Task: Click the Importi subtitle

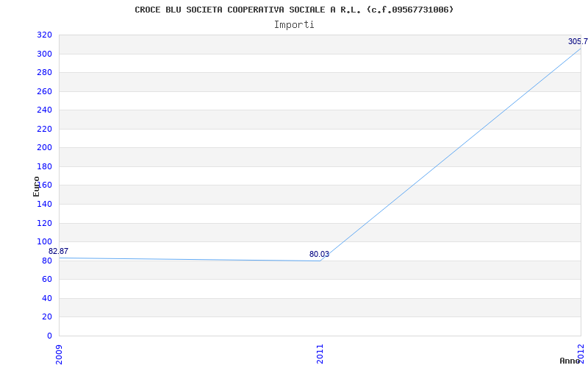Action: 294,25
